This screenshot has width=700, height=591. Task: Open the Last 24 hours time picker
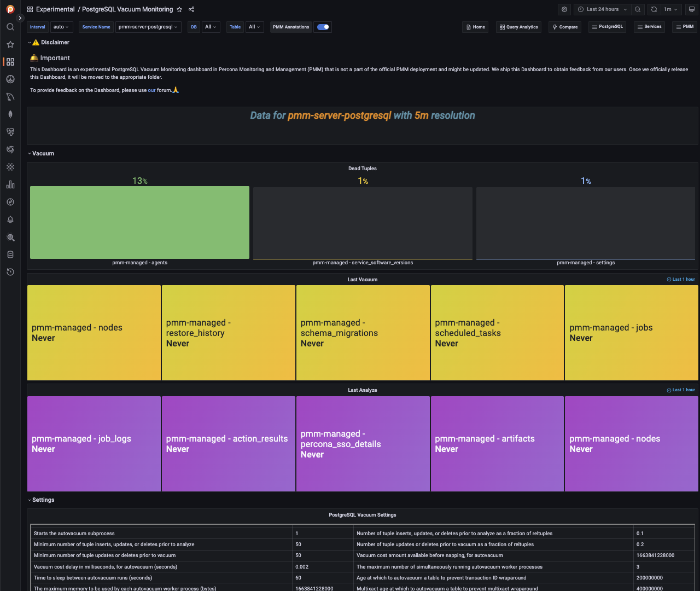(602, 9)
